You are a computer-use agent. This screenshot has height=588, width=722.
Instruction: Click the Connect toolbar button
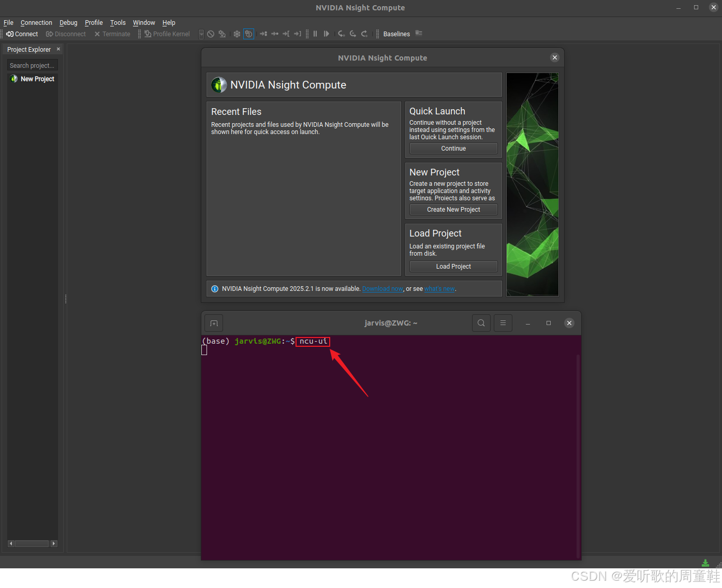pos(22,34)
